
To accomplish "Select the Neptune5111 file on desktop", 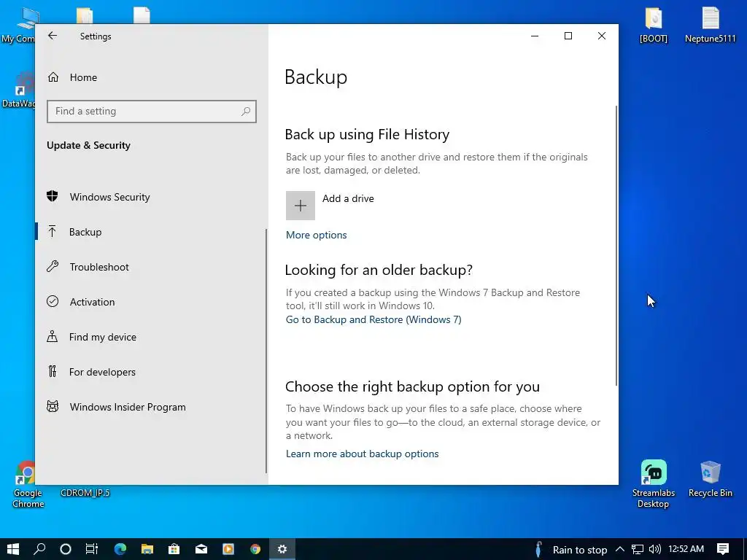I will click(x=711, y=26).
